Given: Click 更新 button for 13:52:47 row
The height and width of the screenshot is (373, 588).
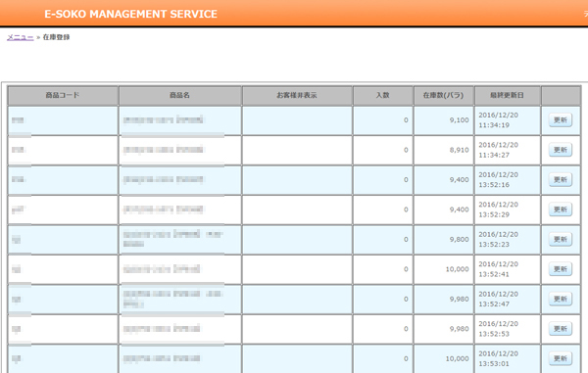Looking at the screenshot, I should point(561,299).
